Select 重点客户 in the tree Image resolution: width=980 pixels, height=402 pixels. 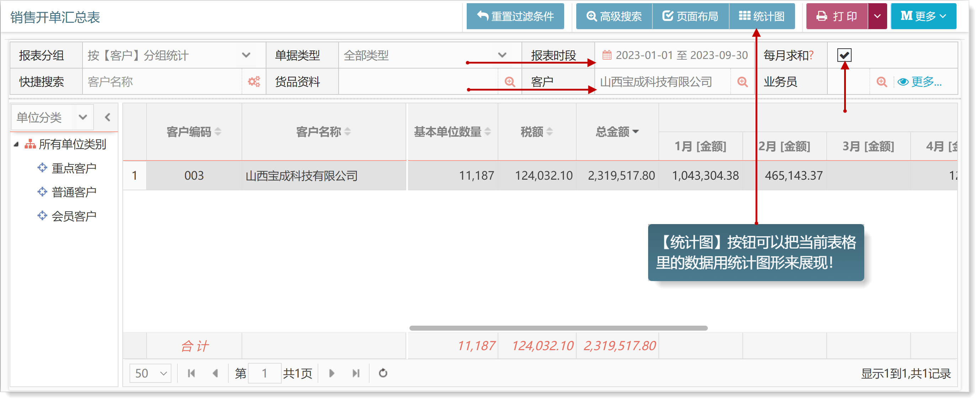tap(74, 168)
